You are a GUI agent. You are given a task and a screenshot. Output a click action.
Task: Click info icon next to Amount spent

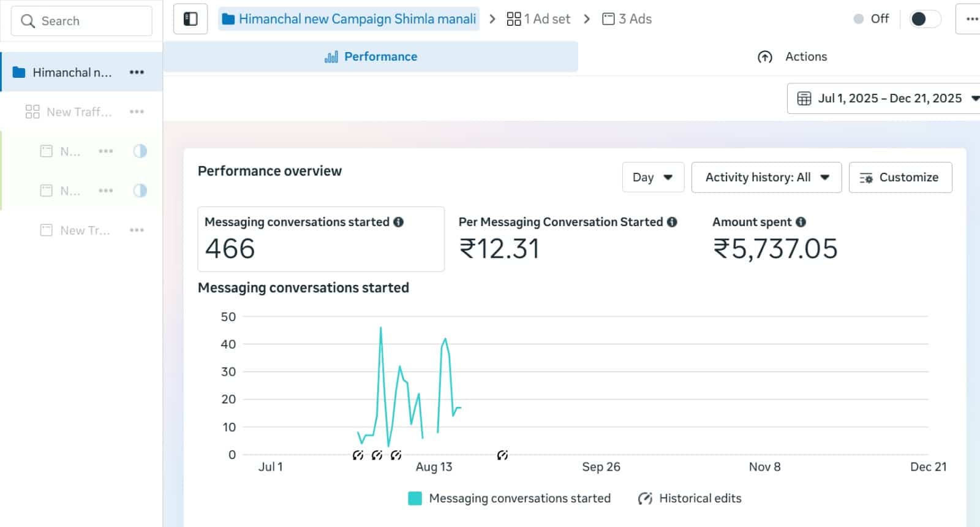[x=801, y=222]
